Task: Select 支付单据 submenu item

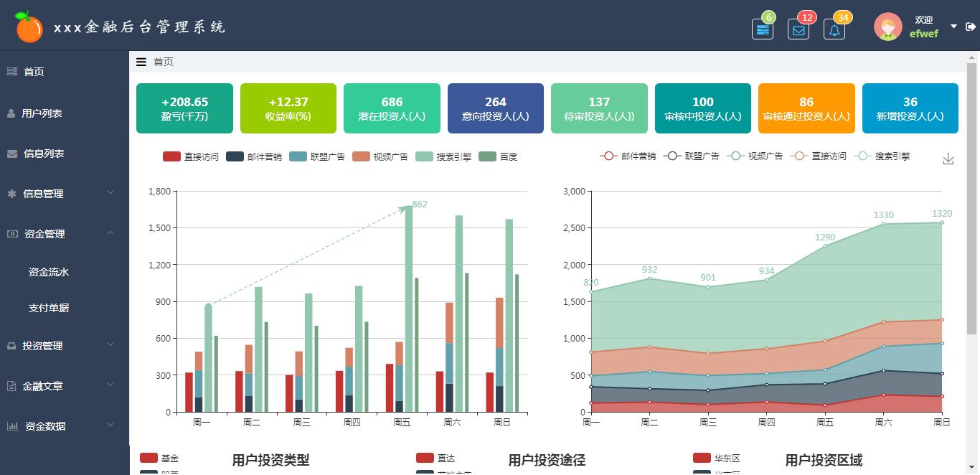Action: pyautogui.click(x=49, y=308)
